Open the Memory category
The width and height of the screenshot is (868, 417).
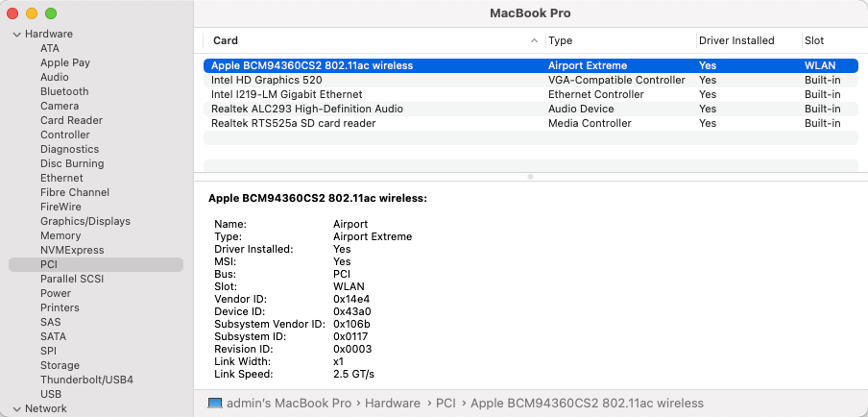pyautogui.click(x=60, y=235)
